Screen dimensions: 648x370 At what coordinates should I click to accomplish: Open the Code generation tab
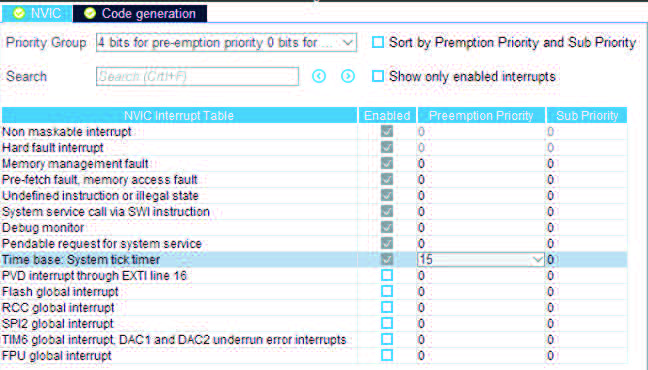pos(140,14)
